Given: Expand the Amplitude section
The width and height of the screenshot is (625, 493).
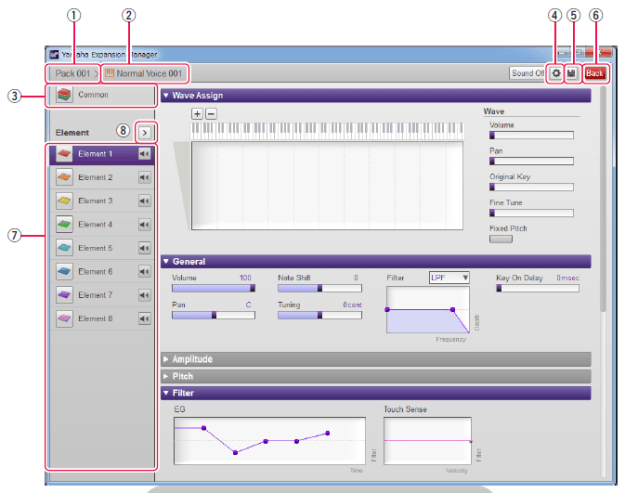Looking at the screenshot, I should [x=166, y=359].
